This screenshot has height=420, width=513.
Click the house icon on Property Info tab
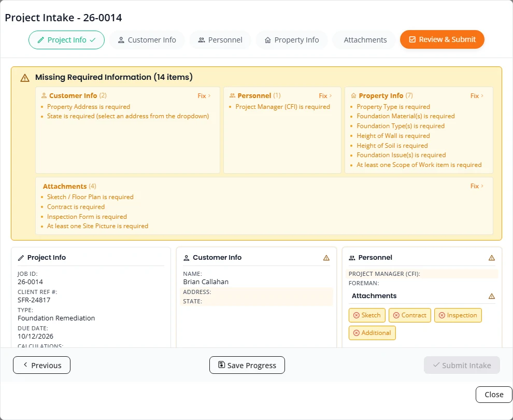[x=267, y=40]
